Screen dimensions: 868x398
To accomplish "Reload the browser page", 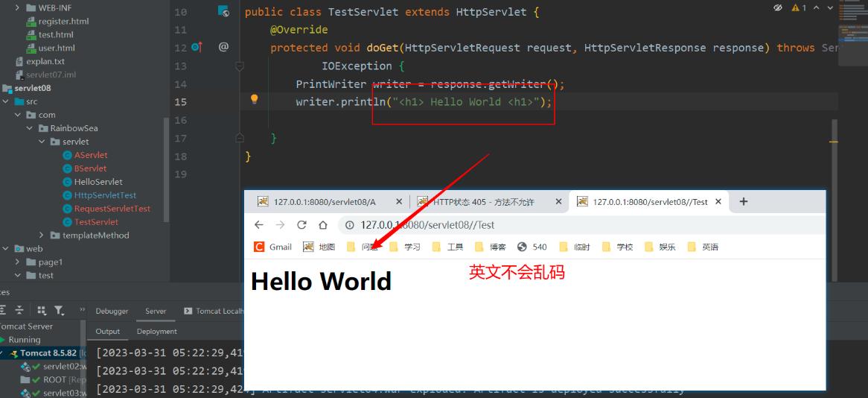I will coord(301,224).
